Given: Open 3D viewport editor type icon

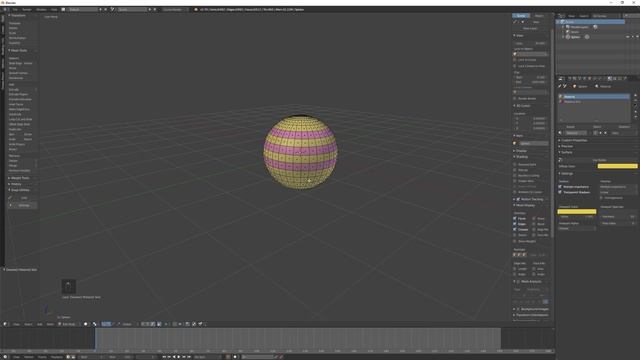Looking at the screenshot, I should pos(5,324).
